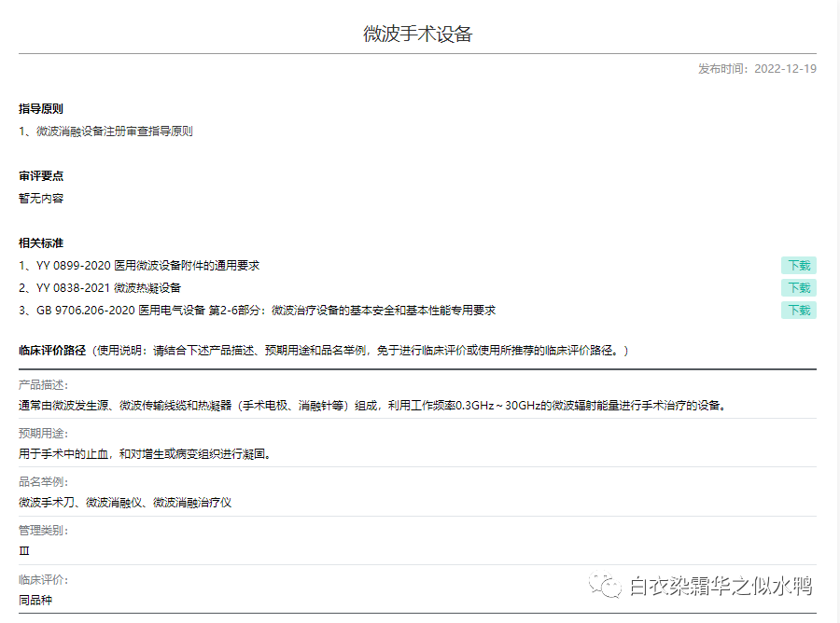Click the 管理类别 field label

click(43, 531)
